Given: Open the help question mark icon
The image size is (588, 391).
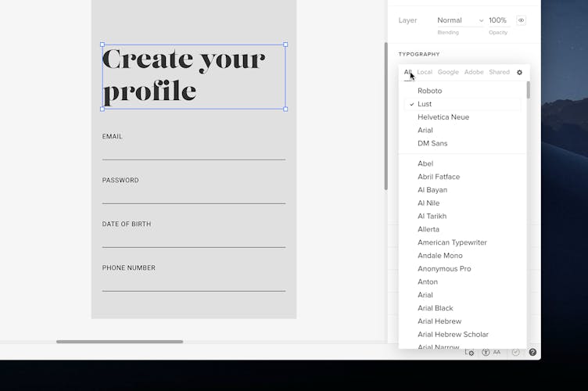Looking at the screenshot, I should [x=532, y=353].
